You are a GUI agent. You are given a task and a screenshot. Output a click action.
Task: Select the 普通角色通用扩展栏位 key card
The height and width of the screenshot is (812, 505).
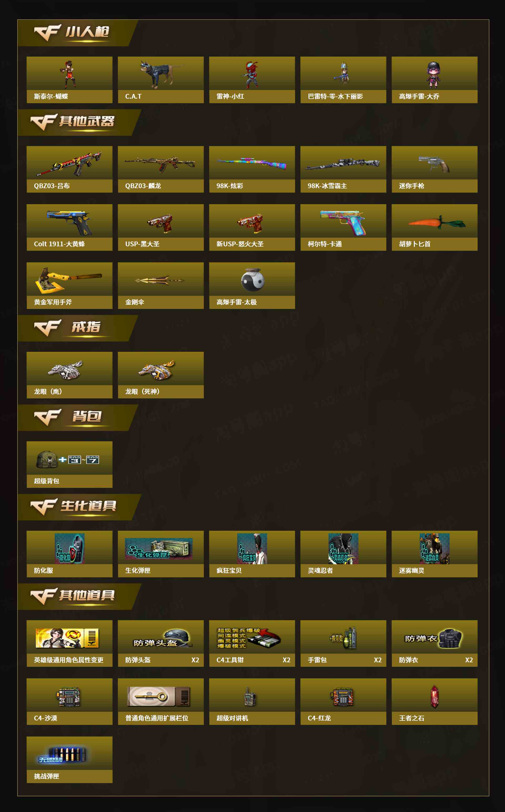point(159,696)
